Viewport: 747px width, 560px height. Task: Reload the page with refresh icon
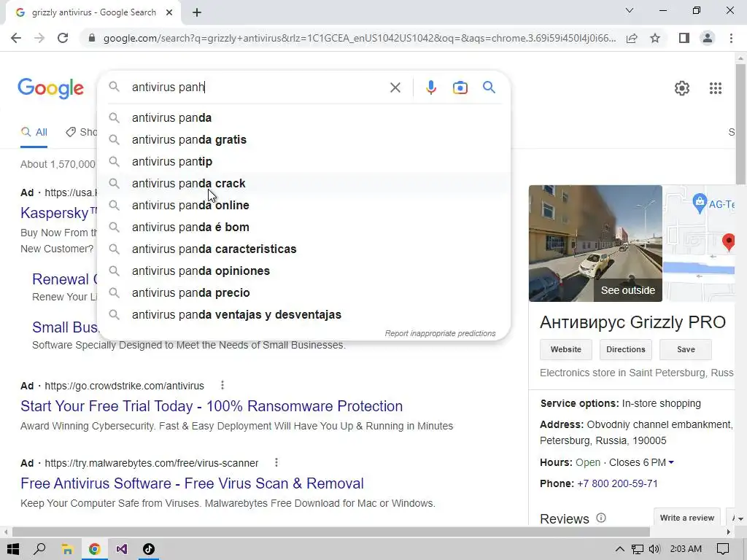coord(63,38)
